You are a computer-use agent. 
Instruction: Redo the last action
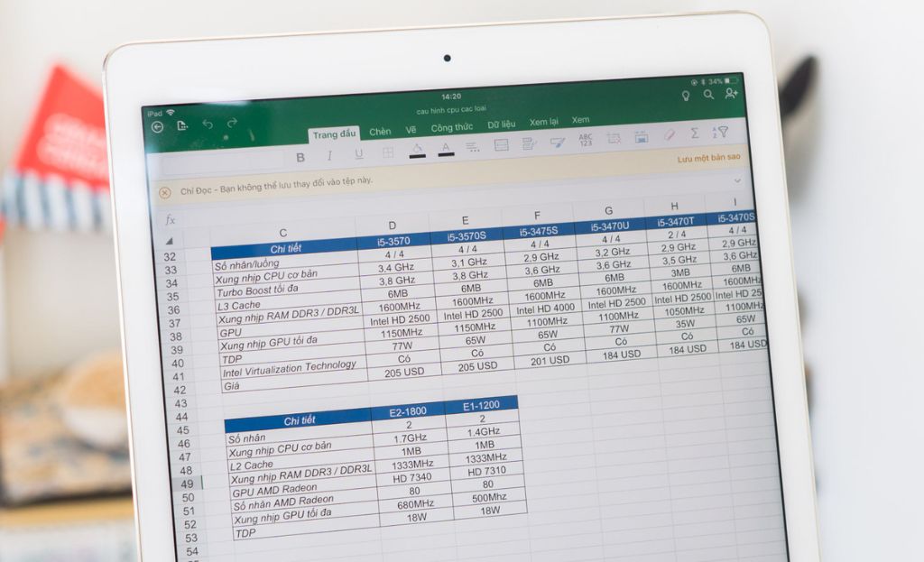coord(232,124)
